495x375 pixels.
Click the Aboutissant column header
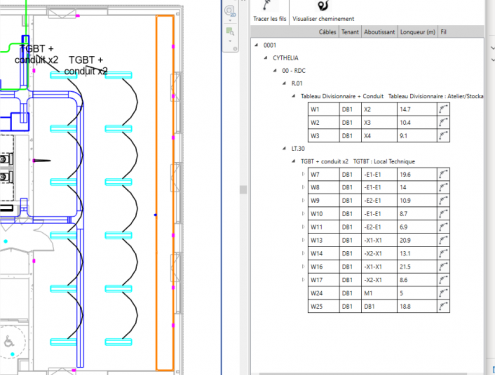coord(379,32)
